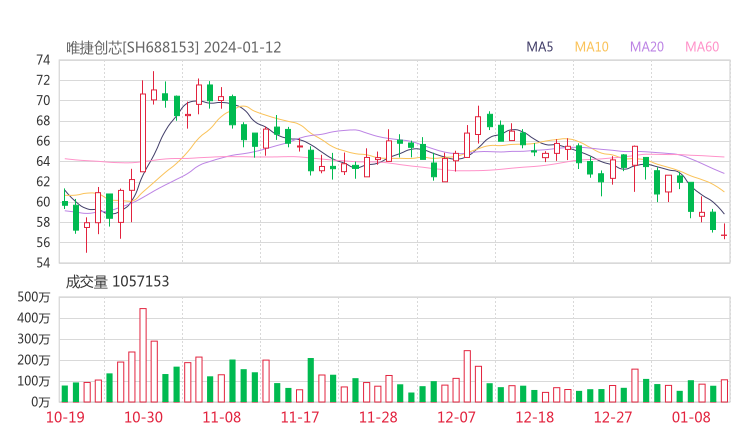Click the 60 price axis label
This screenshot has height=440, width=740.
point(43,202)
